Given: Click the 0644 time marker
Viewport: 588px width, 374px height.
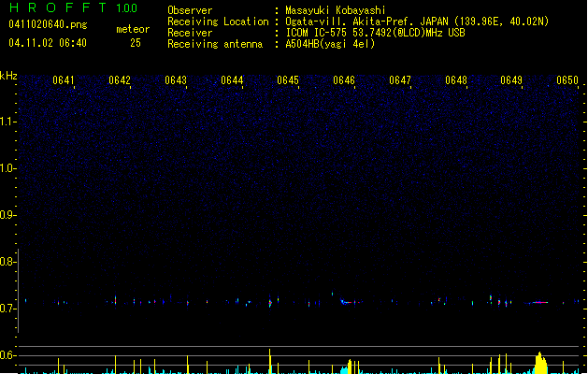Looking at the screenshot, I should 232,80.
